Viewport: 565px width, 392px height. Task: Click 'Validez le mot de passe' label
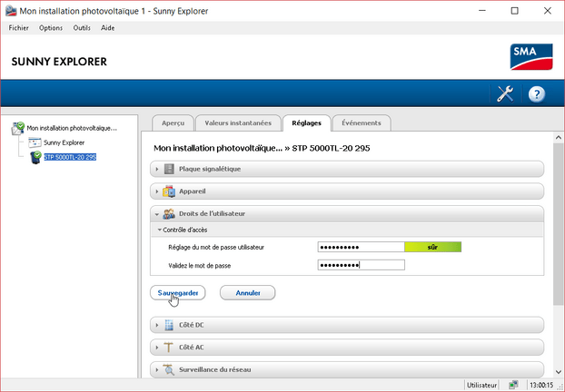(x=200, y=266)
